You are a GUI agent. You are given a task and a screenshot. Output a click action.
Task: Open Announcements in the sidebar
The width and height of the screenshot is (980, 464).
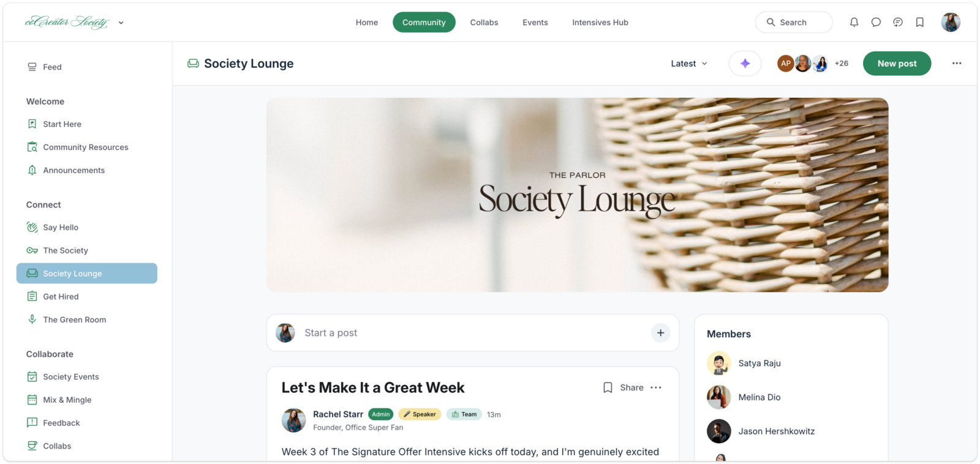point(73,170)
